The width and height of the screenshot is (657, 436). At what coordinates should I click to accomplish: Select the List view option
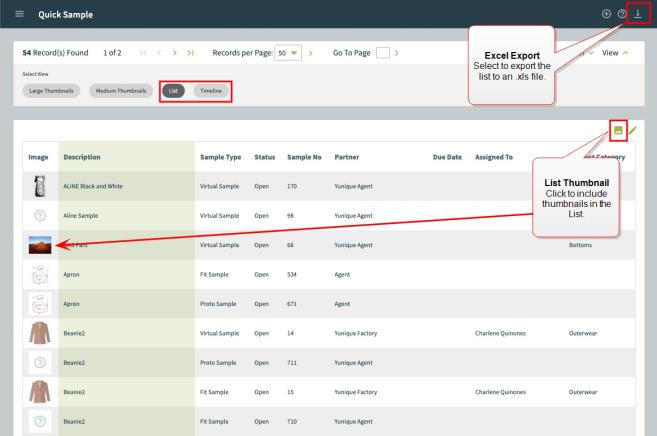173,91
